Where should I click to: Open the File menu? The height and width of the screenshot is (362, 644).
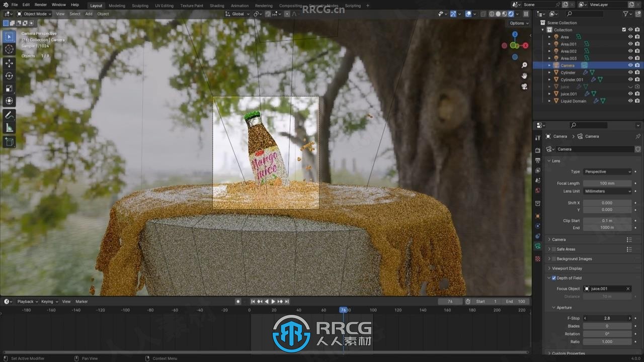coord(14,5)
